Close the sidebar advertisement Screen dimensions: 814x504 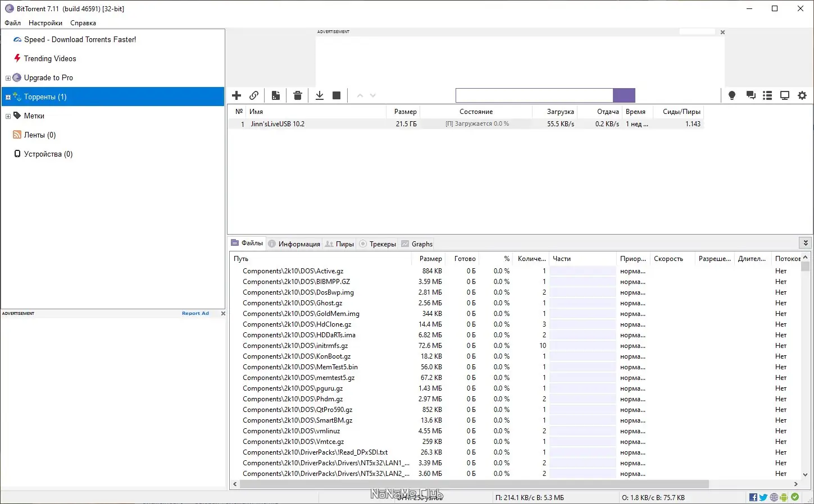pos(223,313)
